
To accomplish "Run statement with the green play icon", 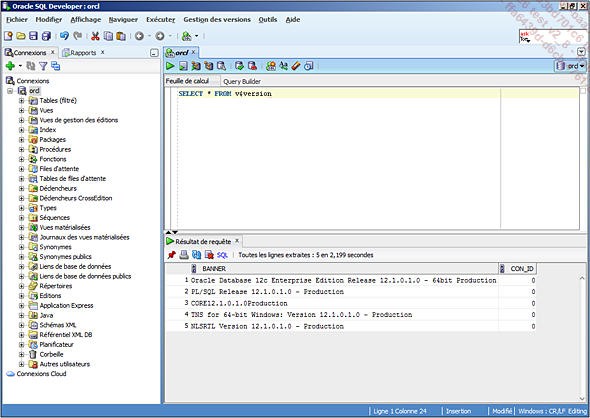I will 170,66.
